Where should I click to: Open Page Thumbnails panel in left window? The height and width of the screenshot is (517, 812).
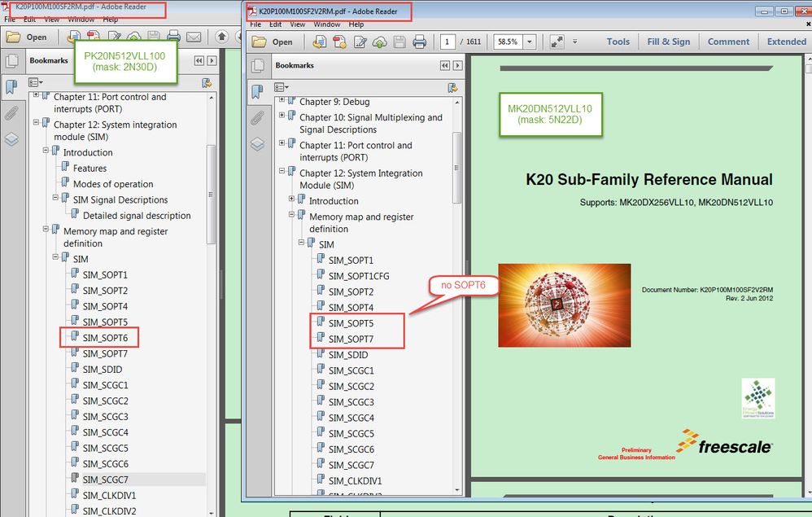tap(11, 61)
